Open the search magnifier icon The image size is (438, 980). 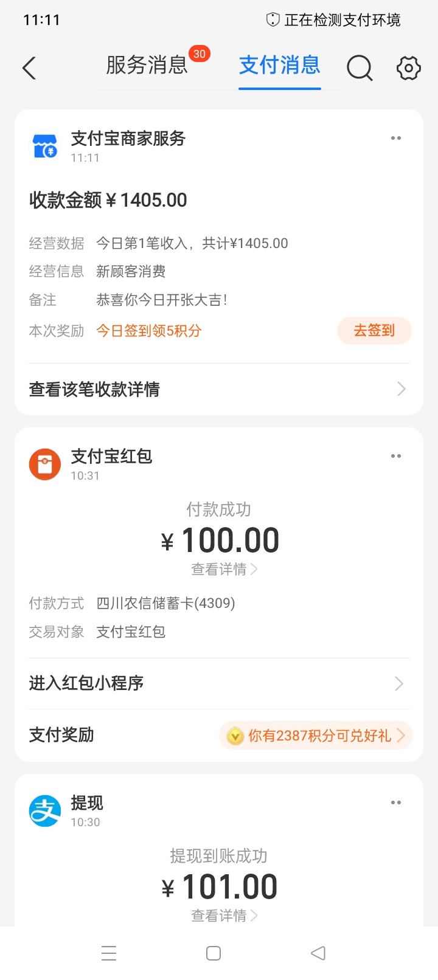pyautogui.click(x=360, y=67)
